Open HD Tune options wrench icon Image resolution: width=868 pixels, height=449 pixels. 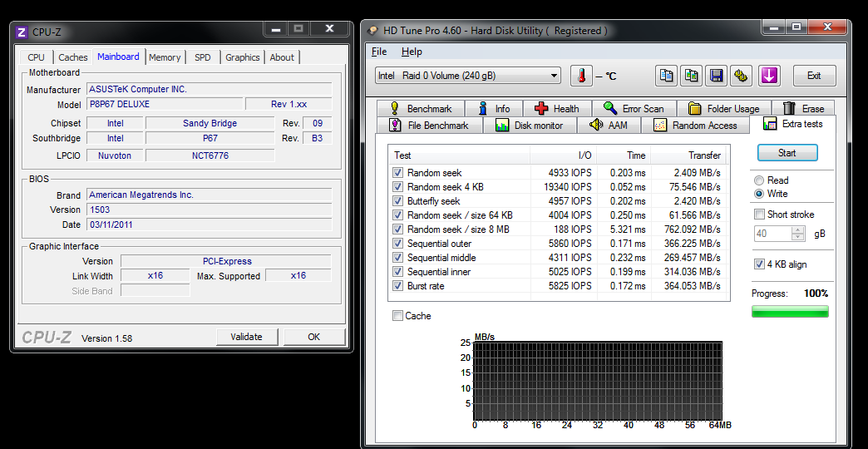[x=742, y=76]
